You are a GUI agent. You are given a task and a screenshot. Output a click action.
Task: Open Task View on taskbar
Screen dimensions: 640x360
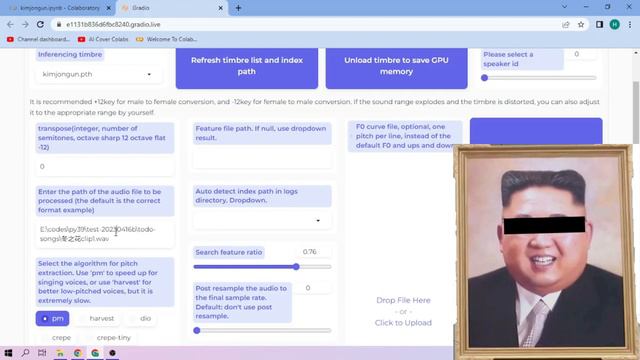coord(42,353)
